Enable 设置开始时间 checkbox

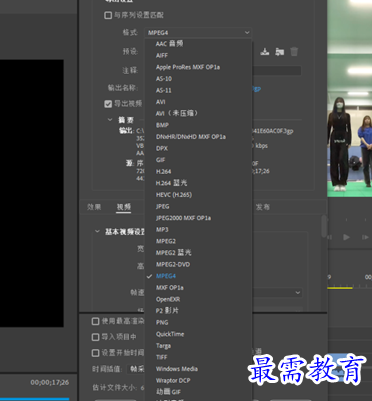(95, 353)
